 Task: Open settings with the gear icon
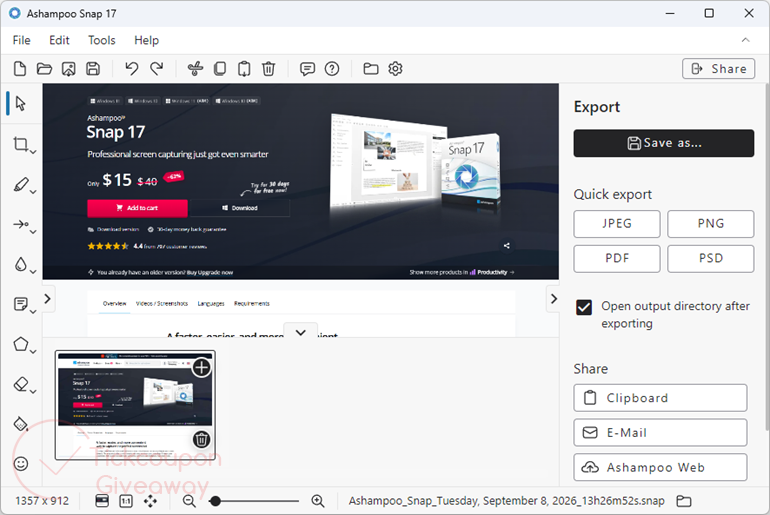click(395, 69)
